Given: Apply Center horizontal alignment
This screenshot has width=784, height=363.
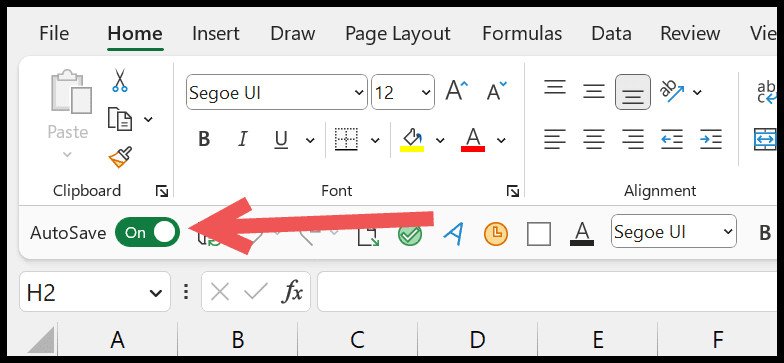Looking at the screenshot, I should pos(594,139).
